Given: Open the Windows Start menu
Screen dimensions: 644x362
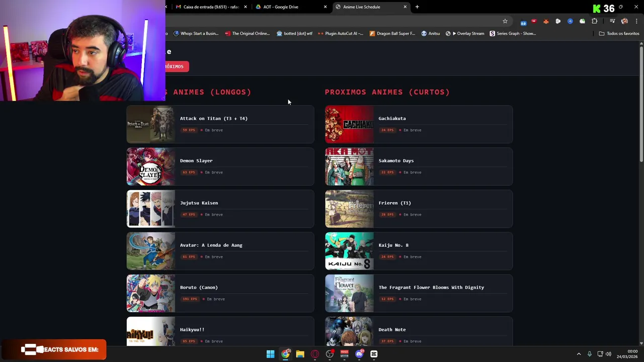Looking at the screenshot, I should [270, 354].
